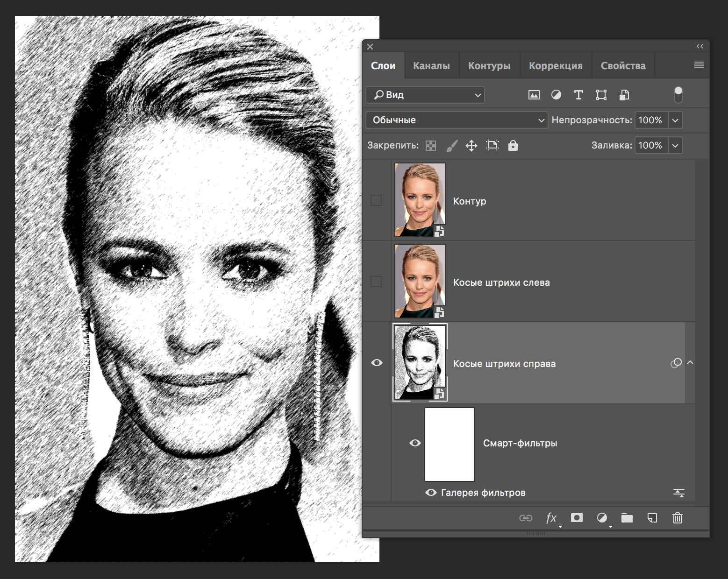Hide the Смарт-фильтры effects
This screenshot has height=579, width=728.
point(415,443)
